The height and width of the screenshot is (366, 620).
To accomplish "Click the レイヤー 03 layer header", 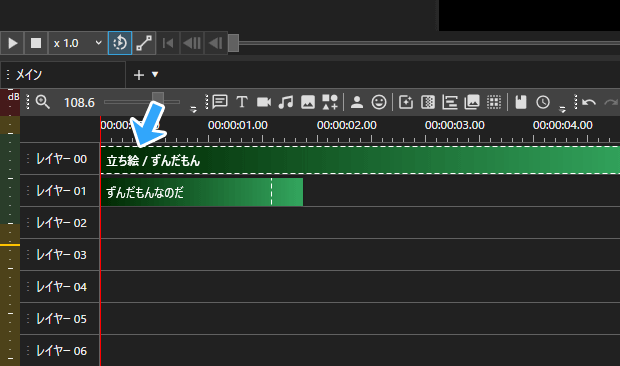I will (x=60, y=255).
